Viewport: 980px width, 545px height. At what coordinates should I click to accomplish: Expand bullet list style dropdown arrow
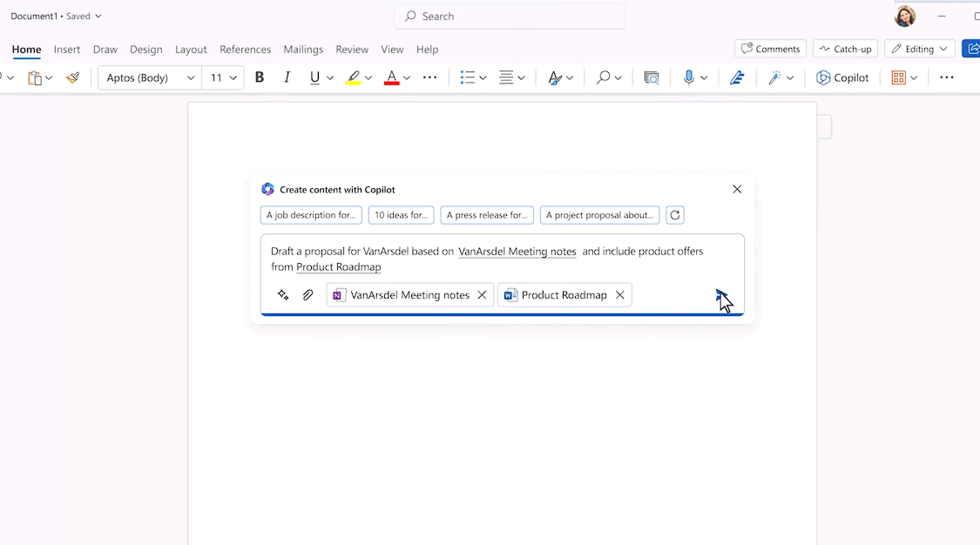pyautogui.click(x=483, y=78)
